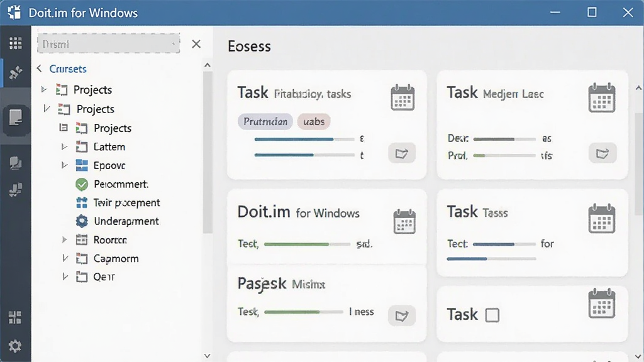Open the grid apps icon in left sidebar
644x362 pixels.
(x=16, y=43)
